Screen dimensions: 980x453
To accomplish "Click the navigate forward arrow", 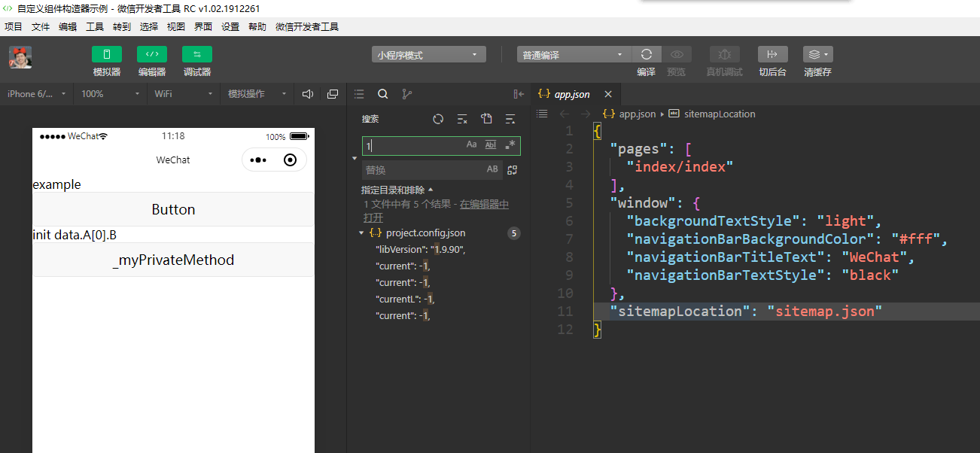I will click(x=586, y=114).
